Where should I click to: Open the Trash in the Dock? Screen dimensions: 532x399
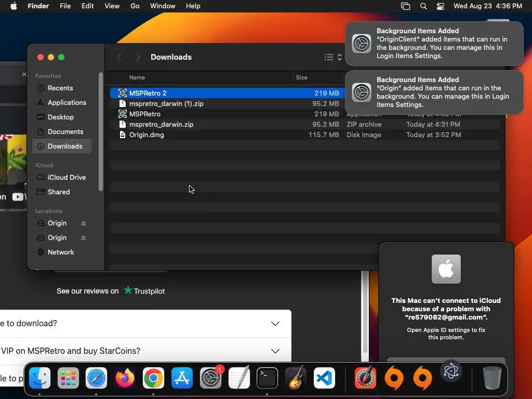[x=492, y=378]
